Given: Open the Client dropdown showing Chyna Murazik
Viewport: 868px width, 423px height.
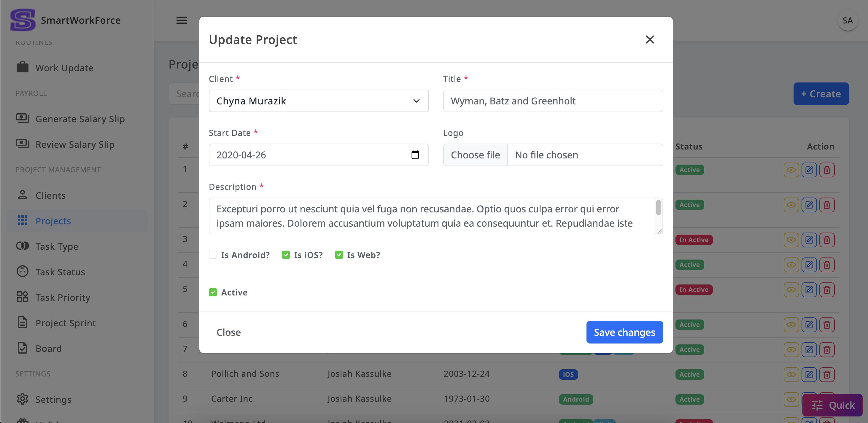Looking at the screenshot, I should [x=318, y=101].
